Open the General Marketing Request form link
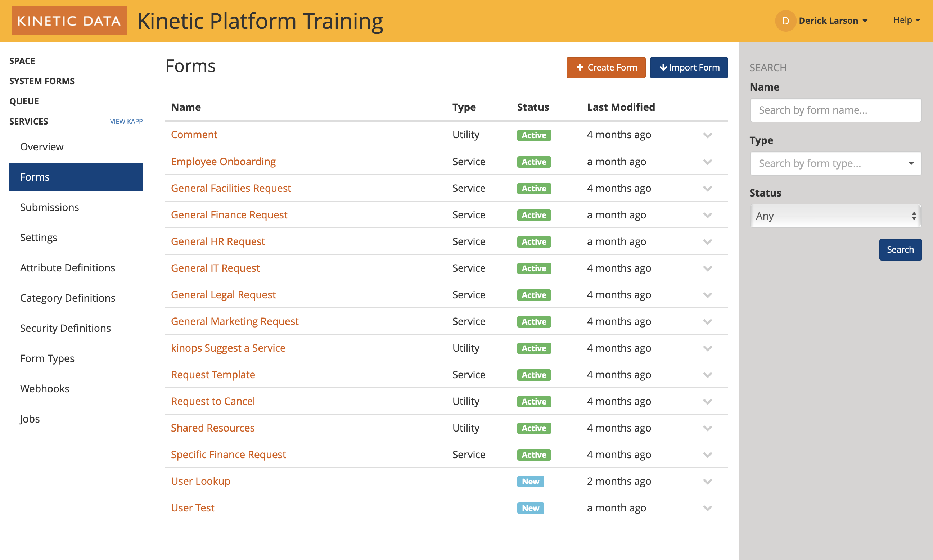This screenshot has width=933, height=560. pos(234,321)
